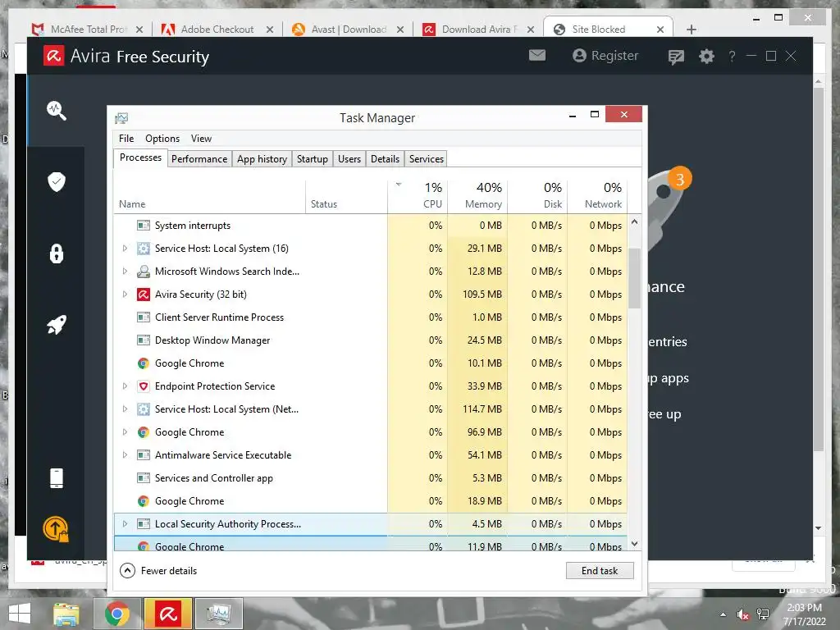Open the Avira feedback chat icon

tap(676, 57)
